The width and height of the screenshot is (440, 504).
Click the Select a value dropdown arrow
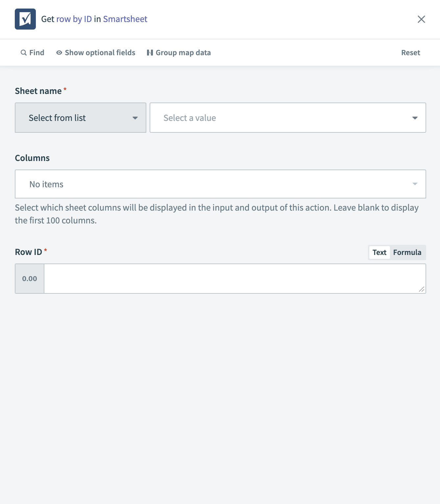(x=415, y=118)
